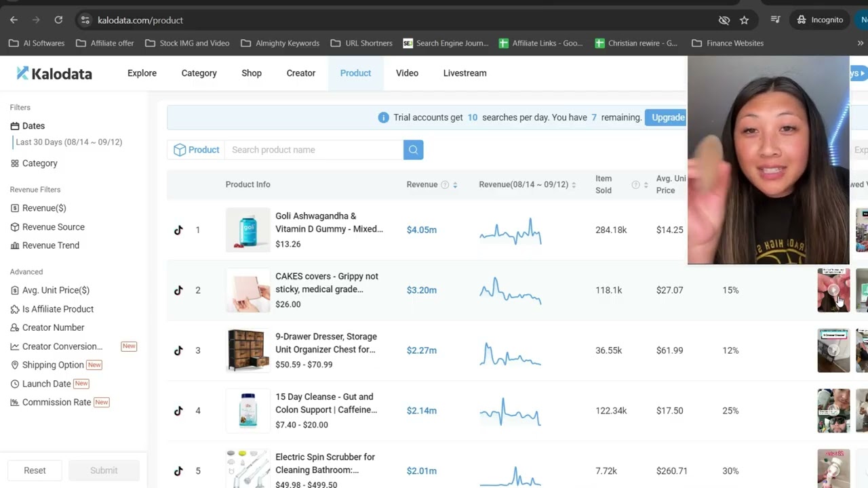Screen dimensions: 868x488
Task: Expand the Revenue Source filter
Action: (47, 227)
